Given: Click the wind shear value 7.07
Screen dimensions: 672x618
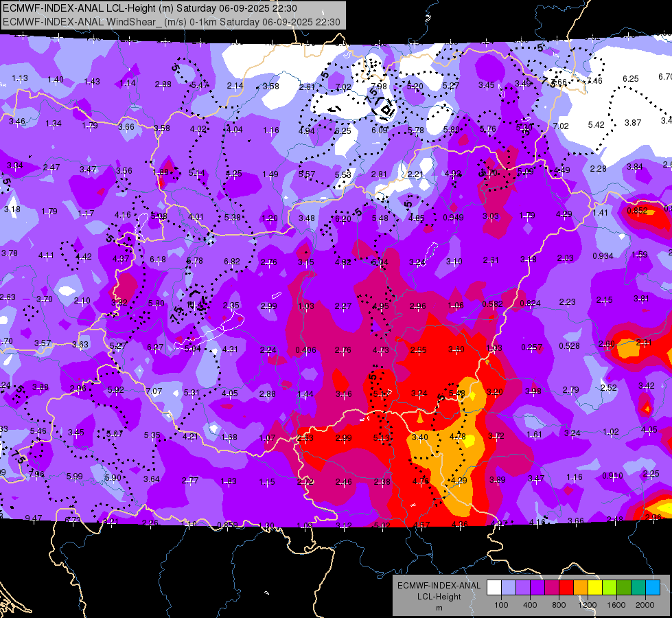Looking at the screenshot, I should point(154,391).
